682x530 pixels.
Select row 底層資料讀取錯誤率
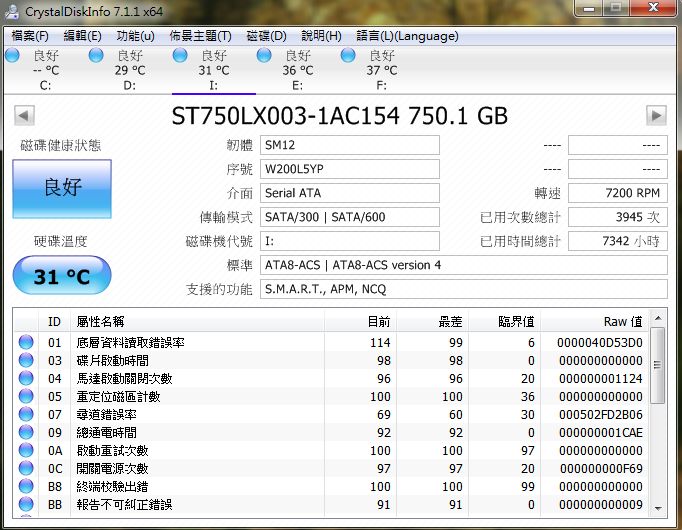[331, 342]
